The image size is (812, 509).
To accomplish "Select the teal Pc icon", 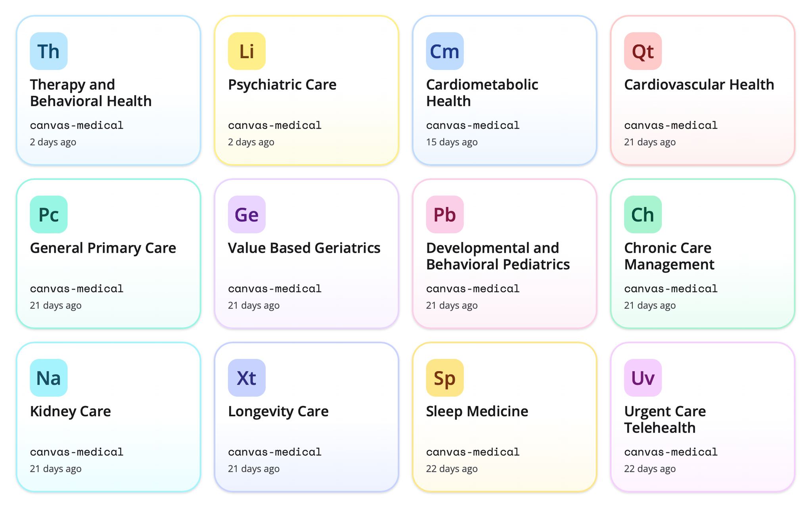I will pos(49,214).
